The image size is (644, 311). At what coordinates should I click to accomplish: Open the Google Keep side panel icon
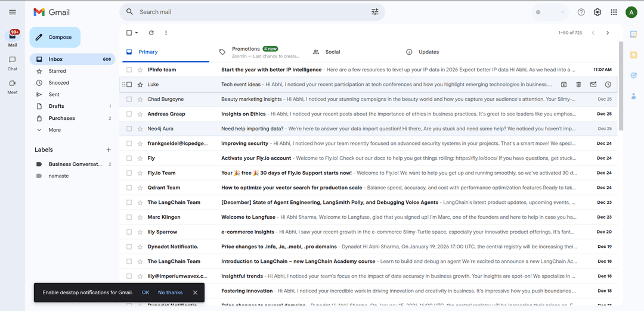click(633, 55)
